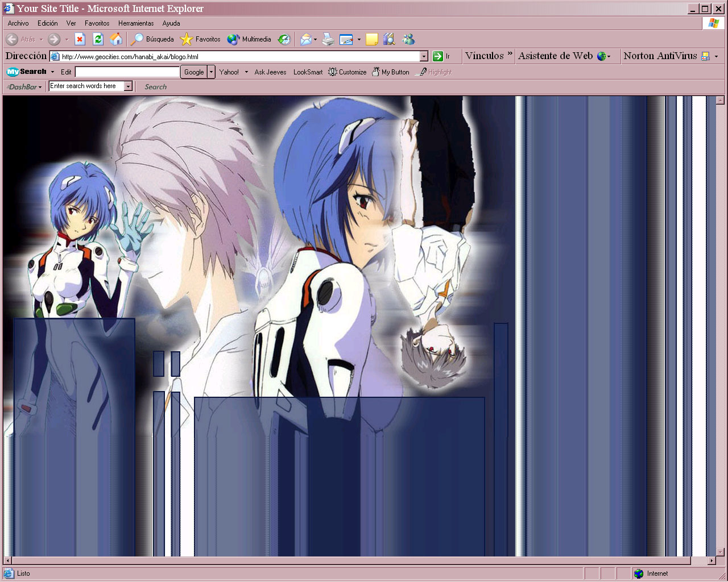Open the Favoritos star panel

200,39
